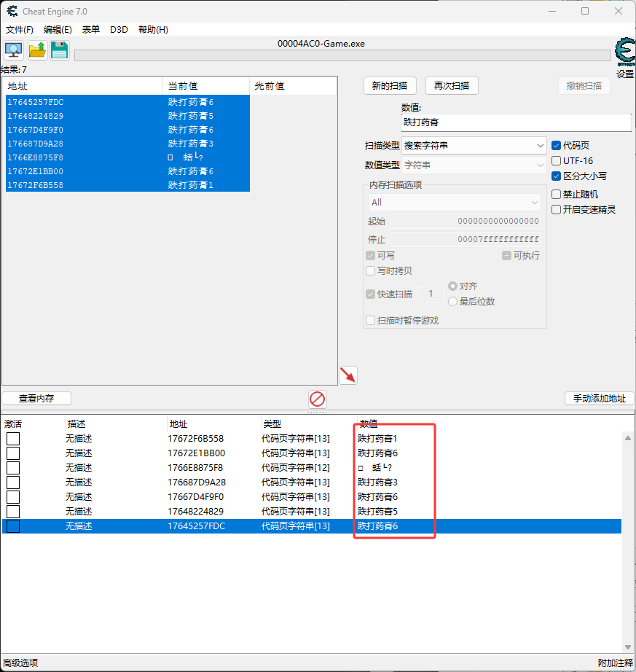
Task: Toggle the 快速扫描 checkbox
Action: click(x=371, y=294)
